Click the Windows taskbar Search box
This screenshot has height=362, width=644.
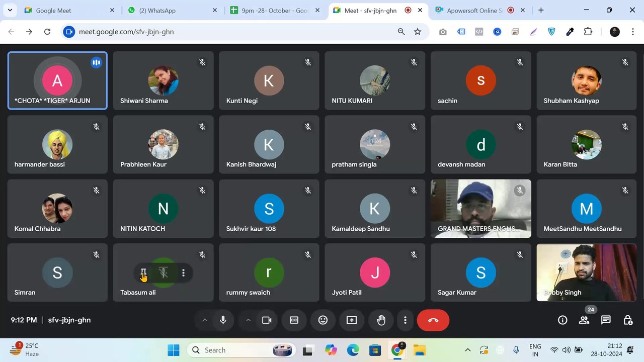click(242, 350)
